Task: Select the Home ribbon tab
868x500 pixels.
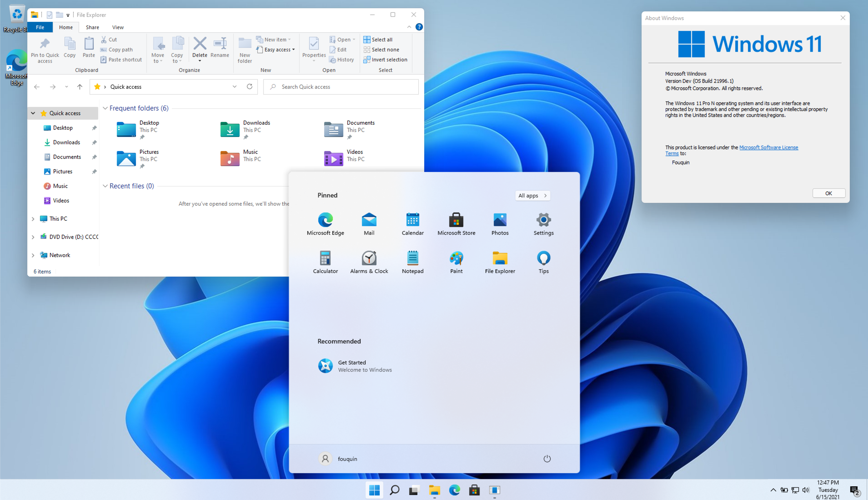Action: tap(65, 27)
